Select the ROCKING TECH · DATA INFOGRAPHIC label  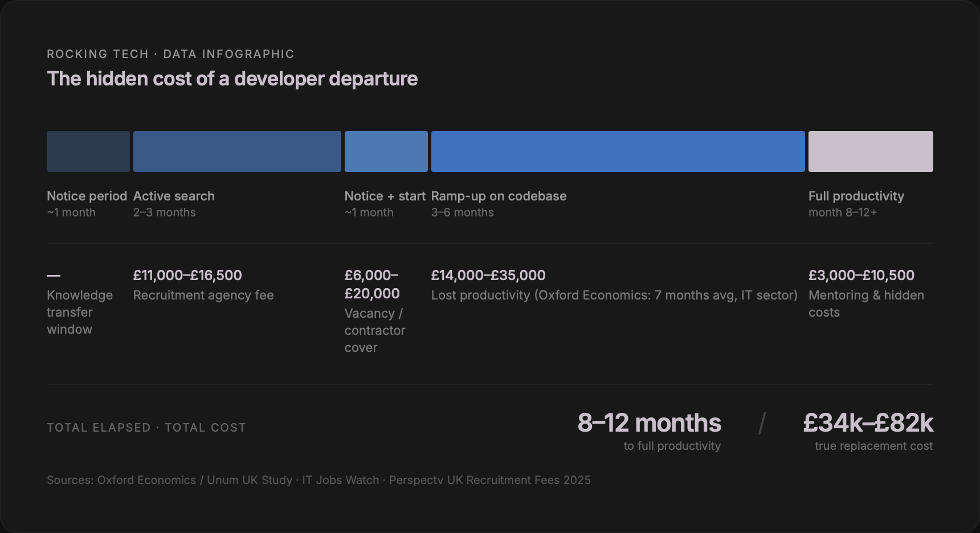click(x=170, y=54)
